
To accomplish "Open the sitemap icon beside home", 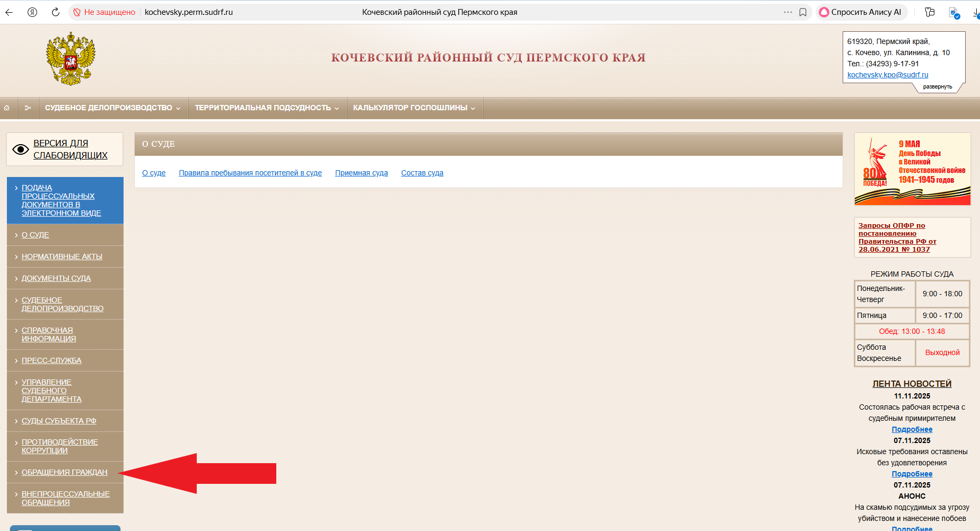I will tap(28, 108).
